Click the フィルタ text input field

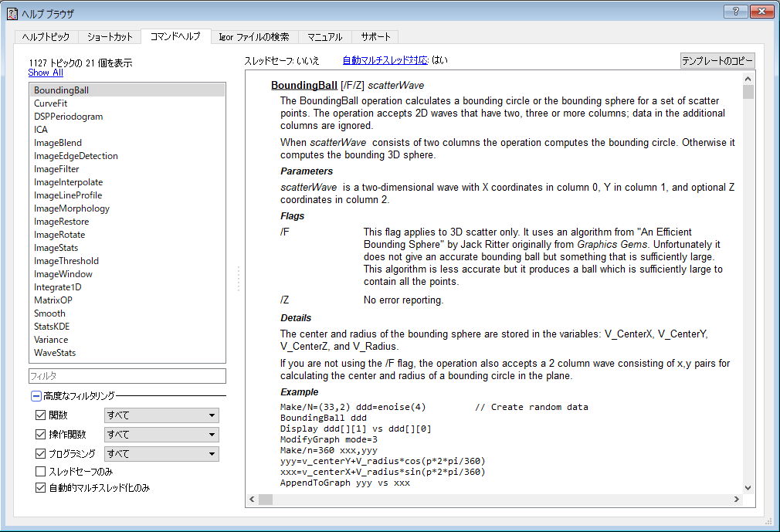[x=127, y=376]
